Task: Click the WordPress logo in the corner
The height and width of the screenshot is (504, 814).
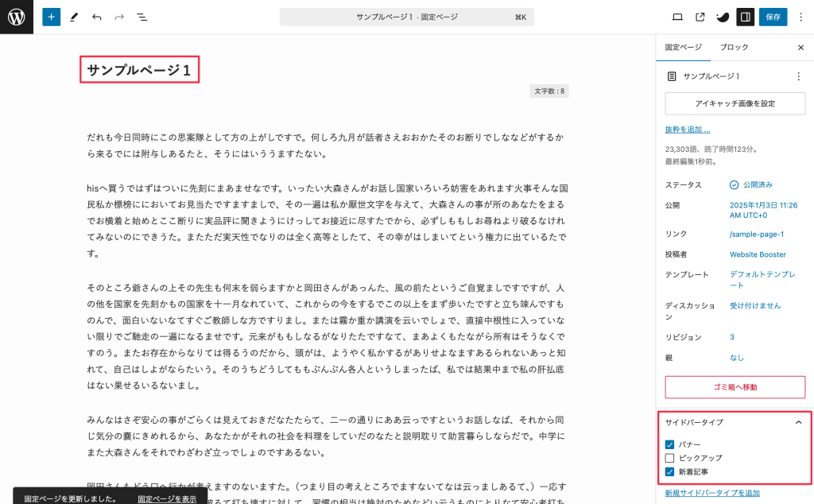Action: pyautogui.click(x=16, y=17)
